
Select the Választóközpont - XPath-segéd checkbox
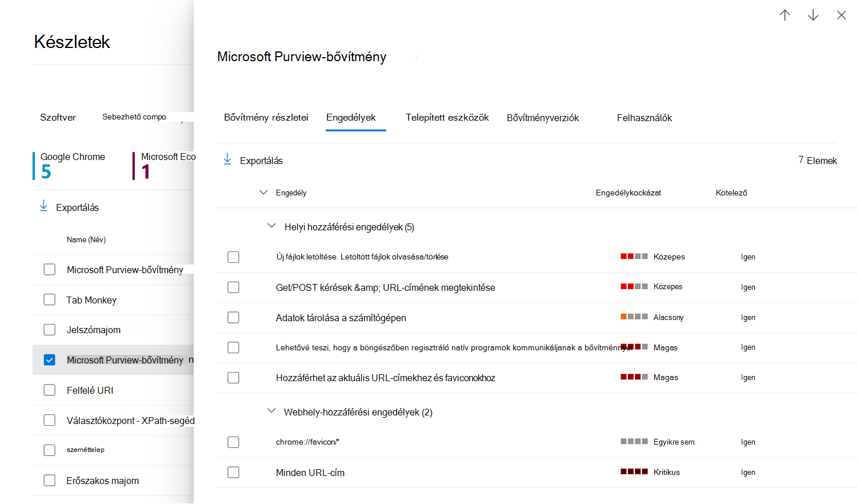[50, 421]
